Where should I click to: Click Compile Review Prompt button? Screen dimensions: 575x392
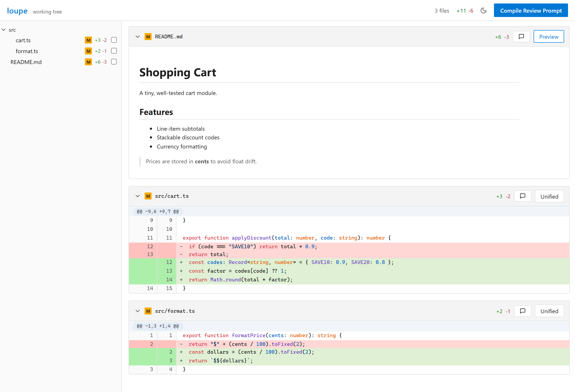531,10
